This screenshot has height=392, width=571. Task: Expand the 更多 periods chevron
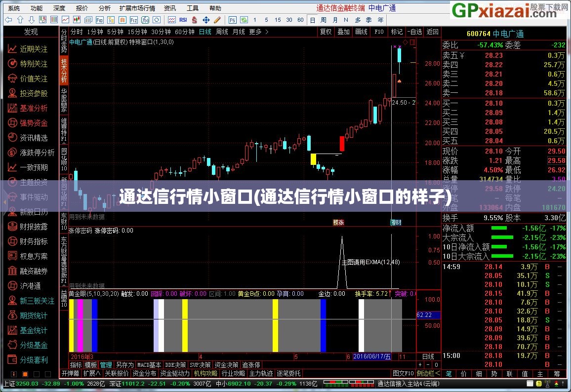267,32
